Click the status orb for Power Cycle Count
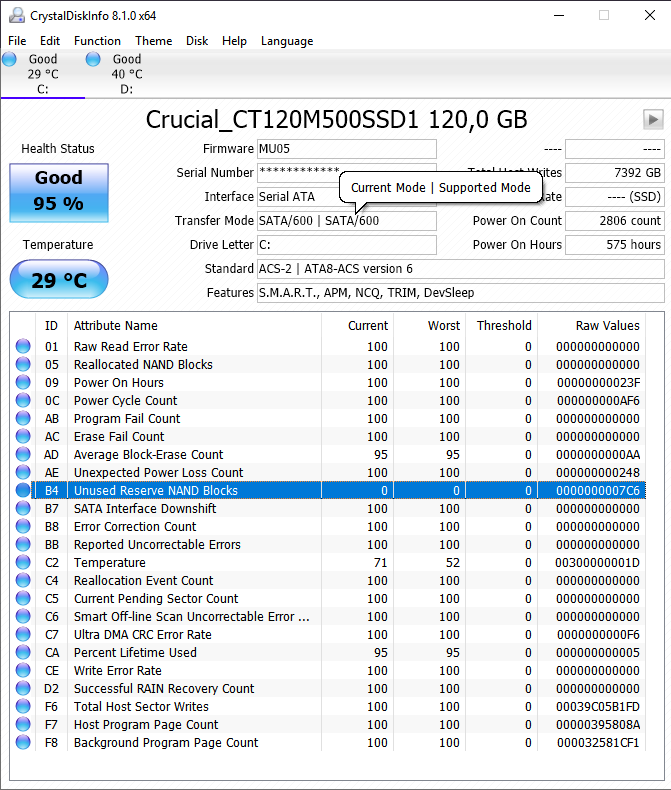671x790 pixels. pos(23,401)
